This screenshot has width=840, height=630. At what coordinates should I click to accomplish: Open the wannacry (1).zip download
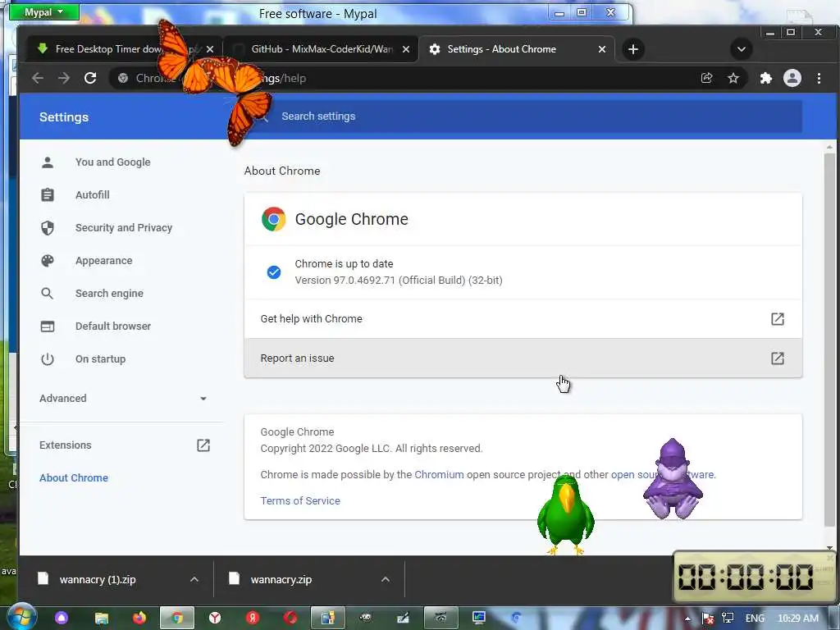tap(98, 580)
